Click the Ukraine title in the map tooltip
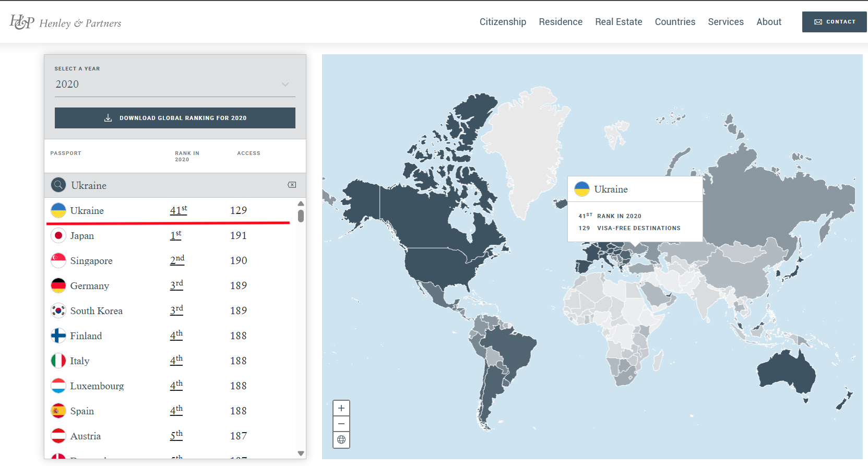Image resolution: width=868 pixels, height=466 pixels. tap(611, 189)
